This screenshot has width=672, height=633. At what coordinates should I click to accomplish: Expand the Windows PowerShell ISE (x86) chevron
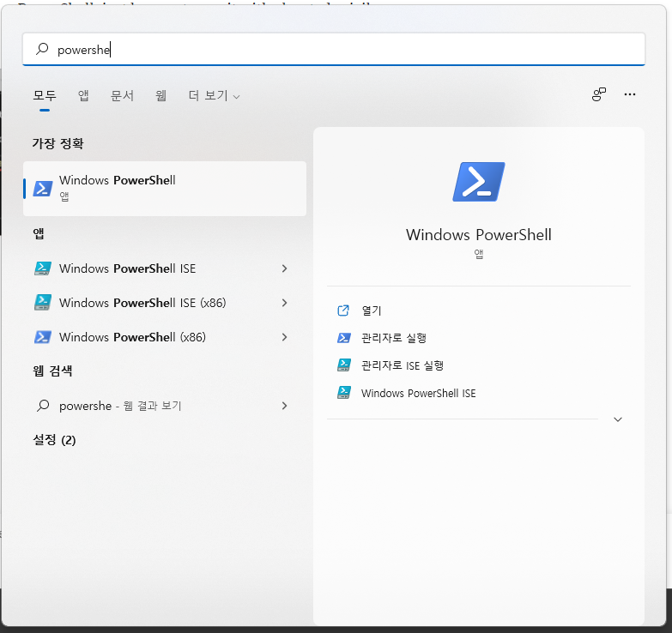point(285,303)
